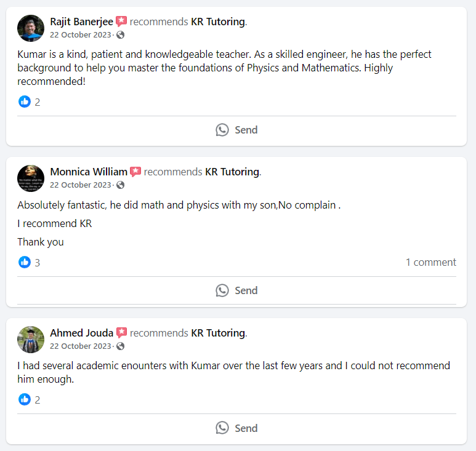Viewport: 476px width, 451px height.
Task: Click Rajit Banerjee's profile picture
Action: (31, 28)
